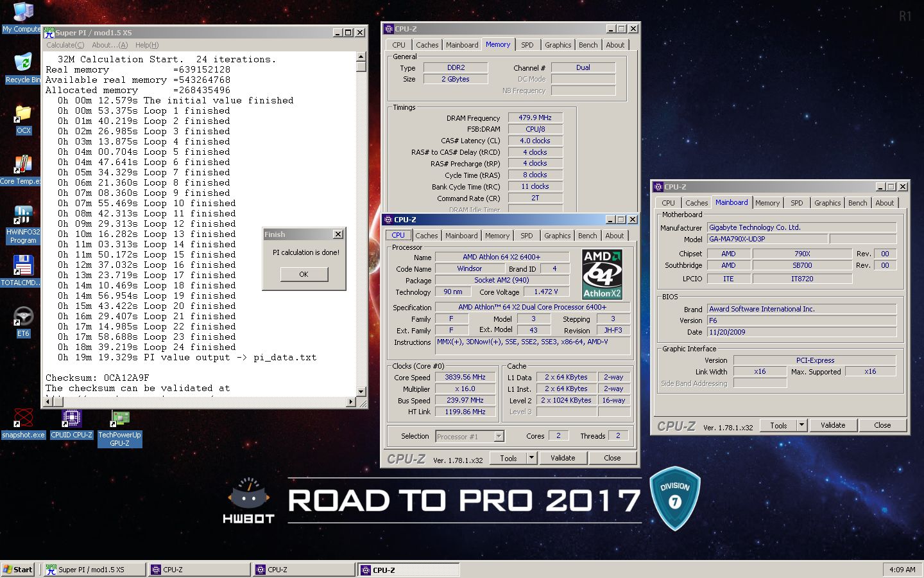Click the Socket AM2 (940) package field
This screenshot has height=578, width=924.
click(502, 280)
